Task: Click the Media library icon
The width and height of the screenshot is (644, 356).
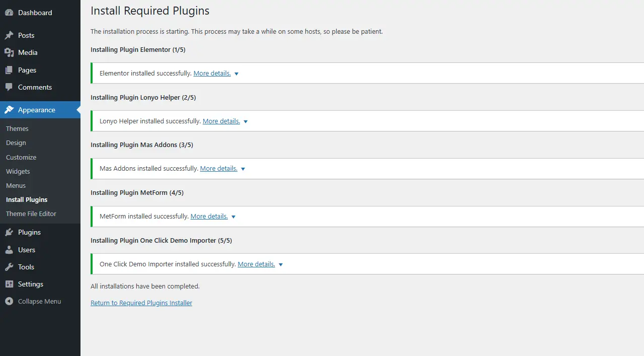Action: (x=9, y=52)
